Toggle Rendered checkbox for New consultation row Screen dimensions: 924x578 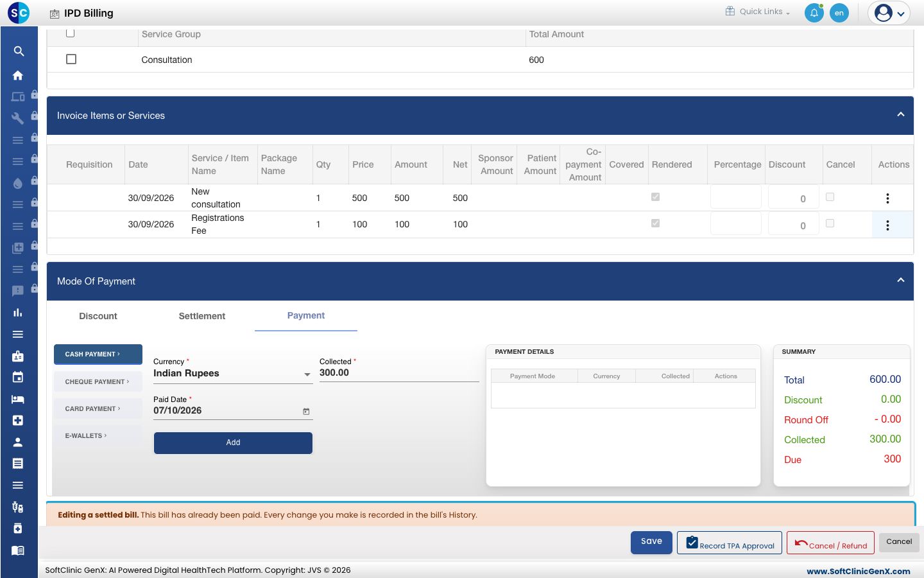tap(655, 197)
